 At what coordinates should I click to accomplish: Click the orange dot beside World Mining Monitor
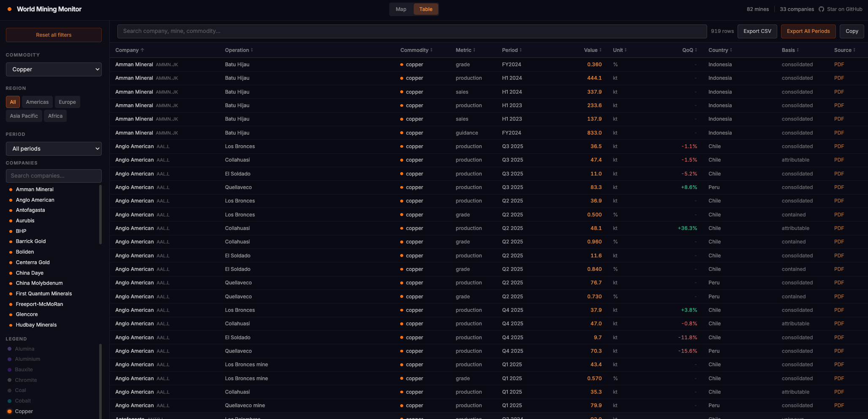9,9
